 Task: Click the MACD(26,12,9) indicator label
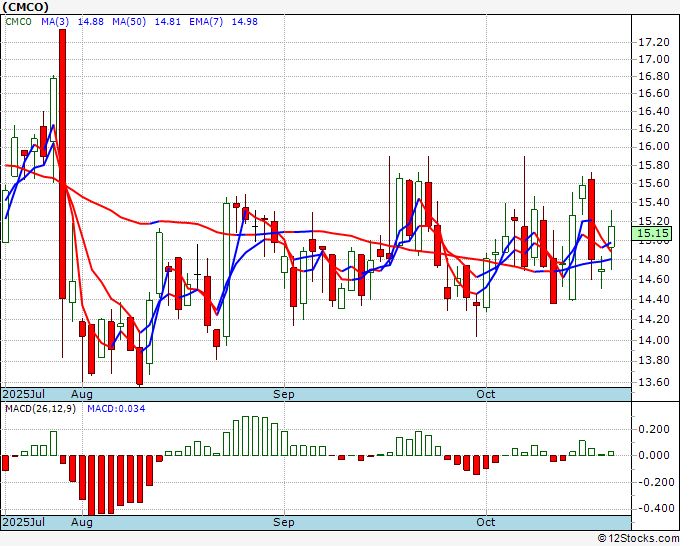(40, 409)
